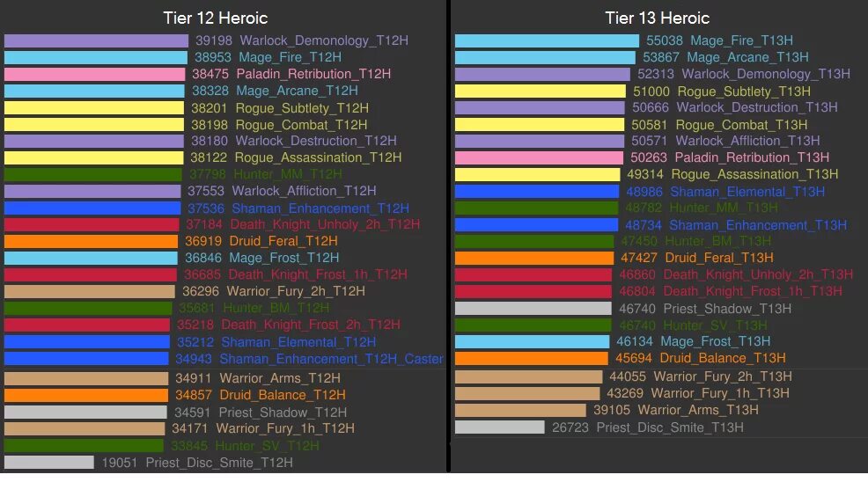Select the Priest_Disc_Smite_T13H label
This screenshot has width=868, height=482.
click(x=670, y=427)
